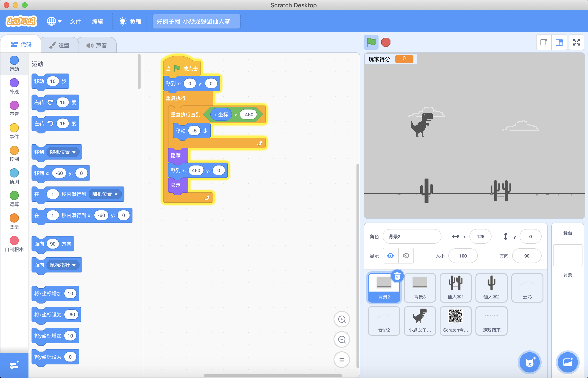Select the purple 声音 block category

(x=14, y=109)
